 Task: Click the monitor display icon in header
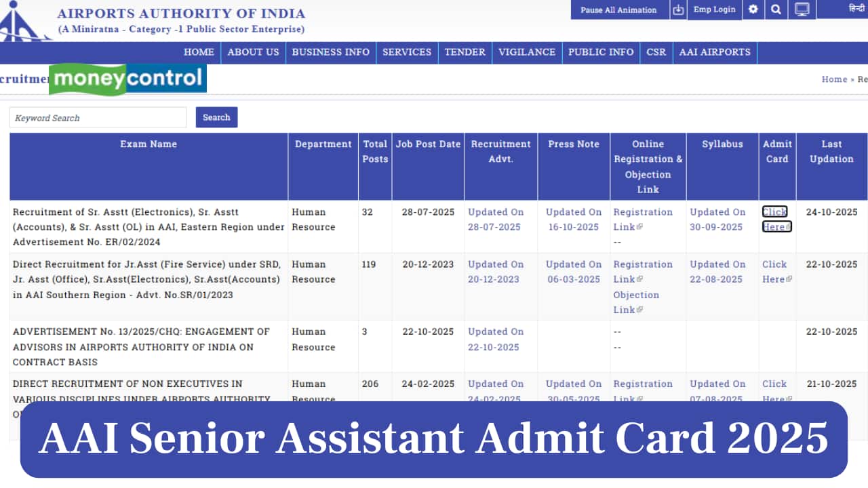[802, 9]
